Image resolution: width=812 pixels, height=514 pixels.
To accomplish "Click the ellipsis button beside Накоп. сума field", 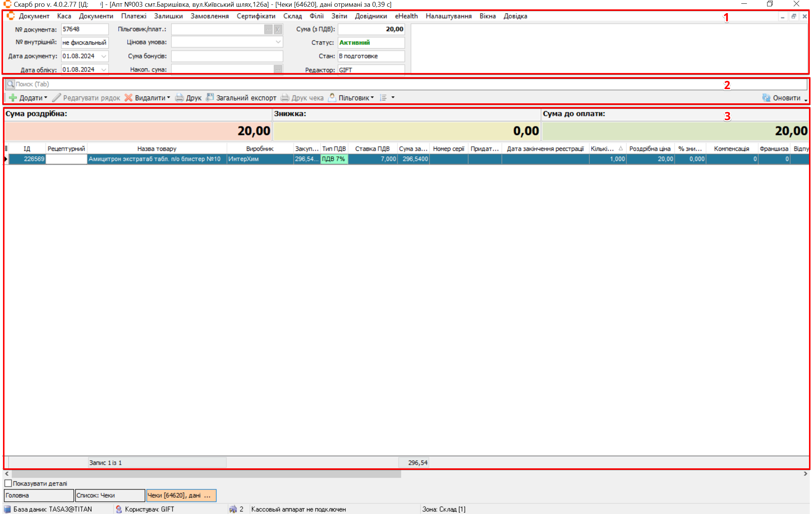I will point(278,70).
